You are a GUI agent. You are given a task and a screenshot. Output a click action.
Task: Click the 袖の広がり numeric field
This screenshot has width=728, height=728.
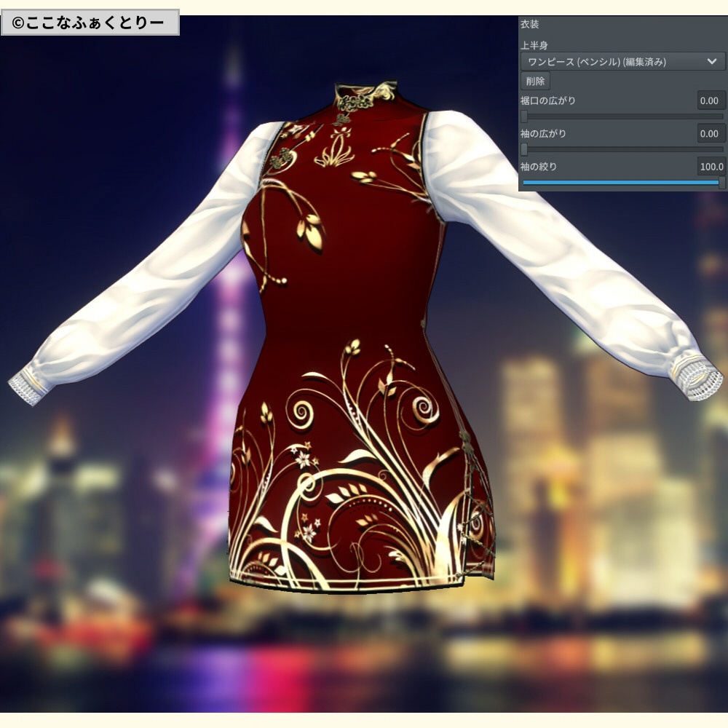pyautogui.click(x=710, y=134)
